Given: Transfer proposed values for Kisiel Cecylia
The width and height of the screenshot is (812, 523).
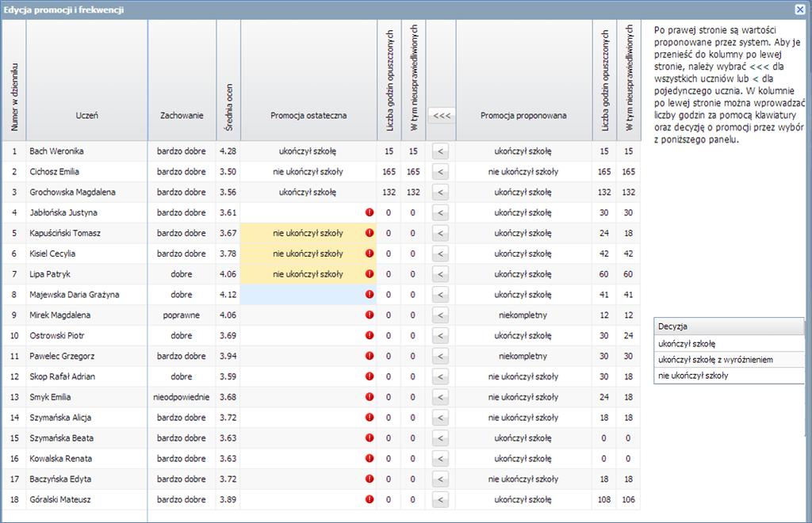Looking at the screenshot, I should (x=440, y=254).
